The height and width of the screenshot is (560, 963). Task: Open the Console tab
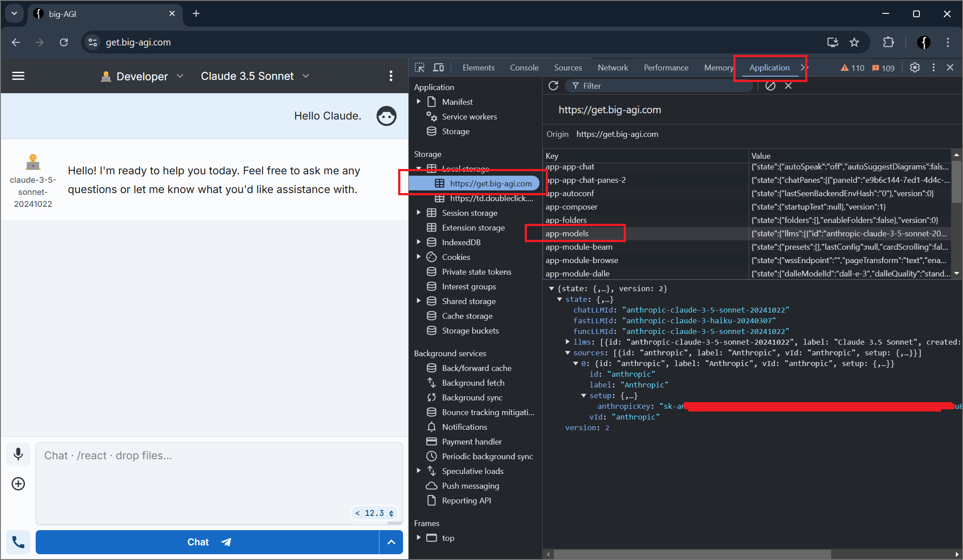coord(524,67)
